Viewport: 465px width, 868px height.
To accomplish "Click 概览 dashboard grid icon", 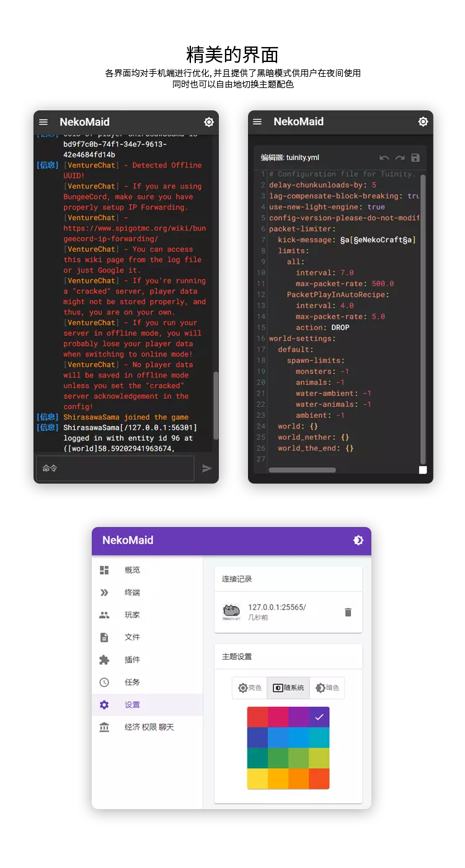I will [104, 570].
